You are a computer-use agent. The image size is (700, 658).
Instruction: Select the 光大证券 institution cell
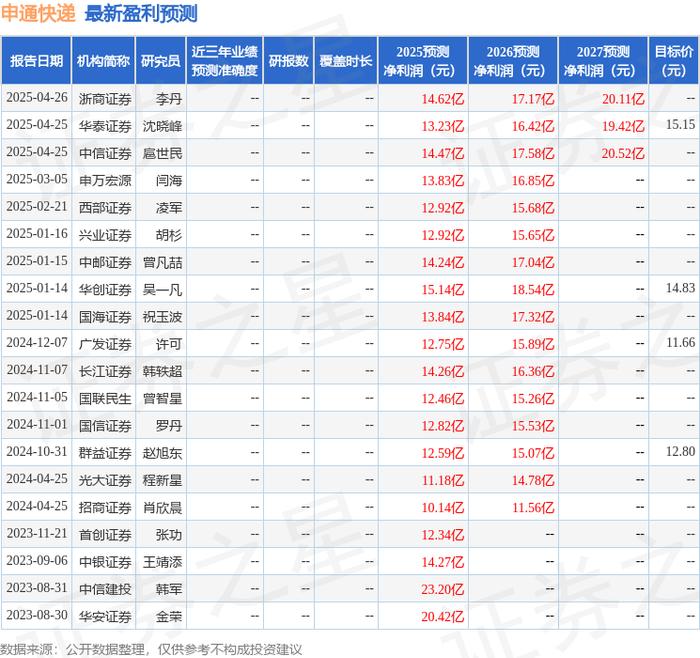[x=105, y=480]
